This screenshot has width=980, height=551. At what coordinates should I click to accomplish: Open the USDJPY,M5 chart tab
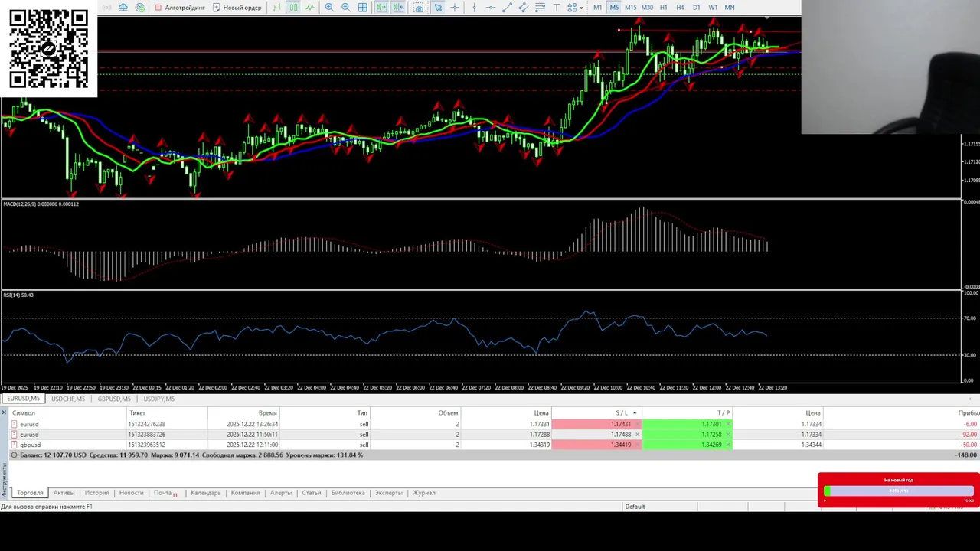158,399
